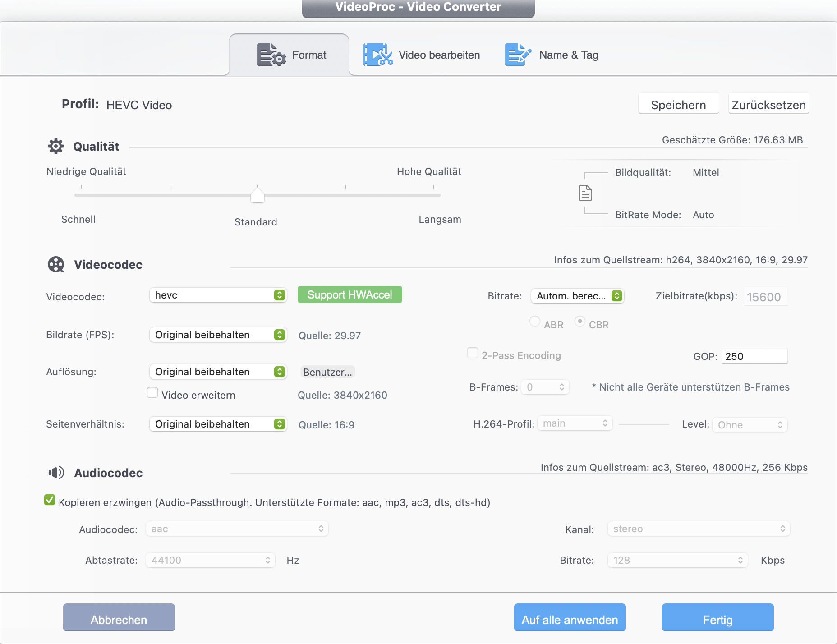Confirm with the Fertig button
Screen dimensions: 837x644
718,617
